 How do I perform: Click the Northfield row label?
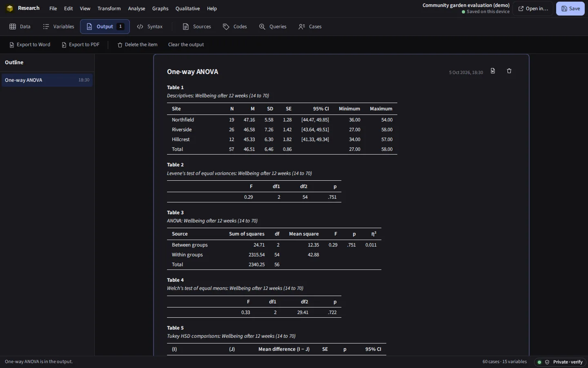coord(183,120)
